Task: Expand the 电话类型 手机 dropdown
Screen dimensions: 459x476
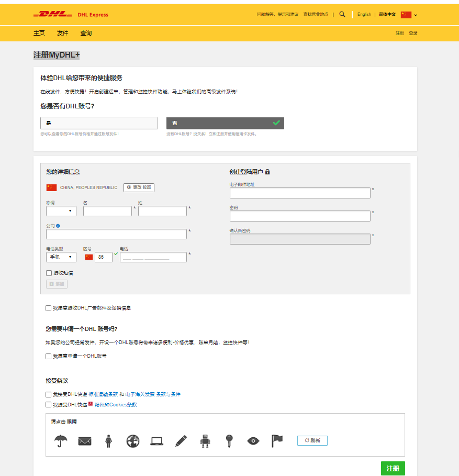Action: [x=61, y=257]
